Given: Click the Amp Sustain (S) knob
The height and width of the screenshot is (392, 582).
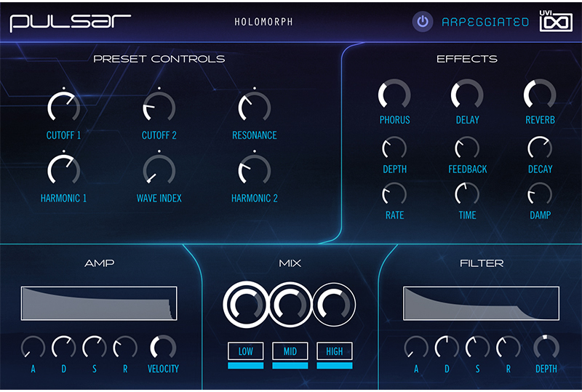Looking at the screenshot, I should pos(95,348).
